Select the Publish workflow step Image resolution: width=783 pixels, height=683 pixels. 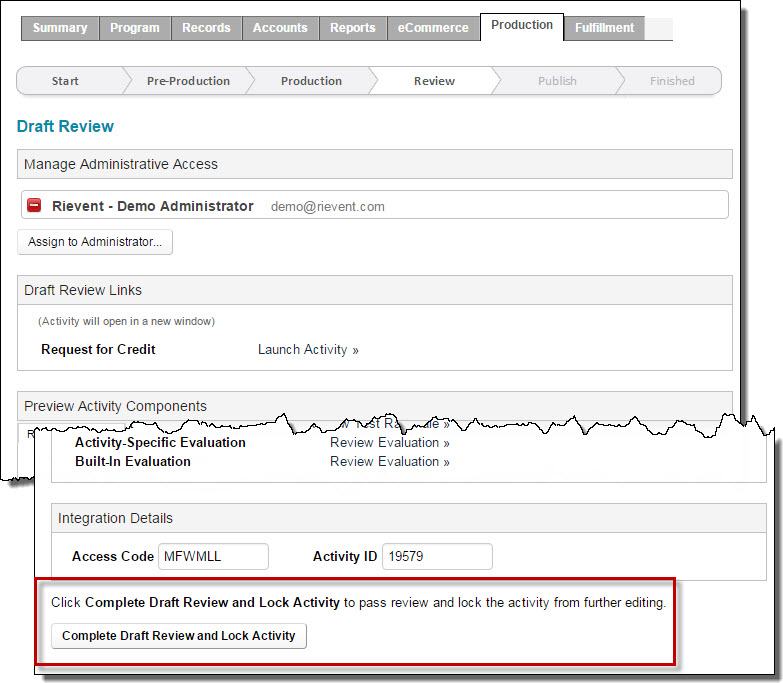pyautogui.click(x=557, y=81)
